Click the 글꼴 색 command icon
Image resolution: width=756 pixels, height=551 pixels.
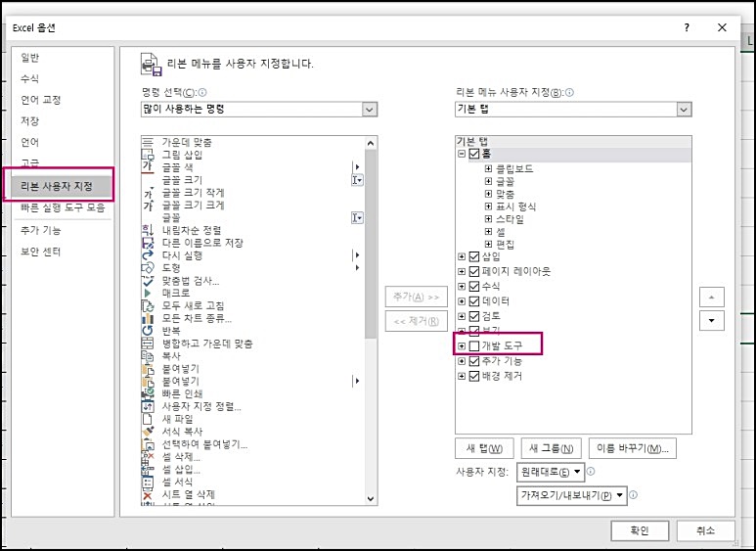coord(148,167)
